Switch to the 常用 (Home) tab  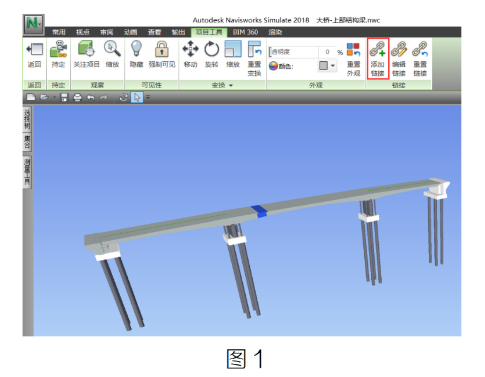59,32
